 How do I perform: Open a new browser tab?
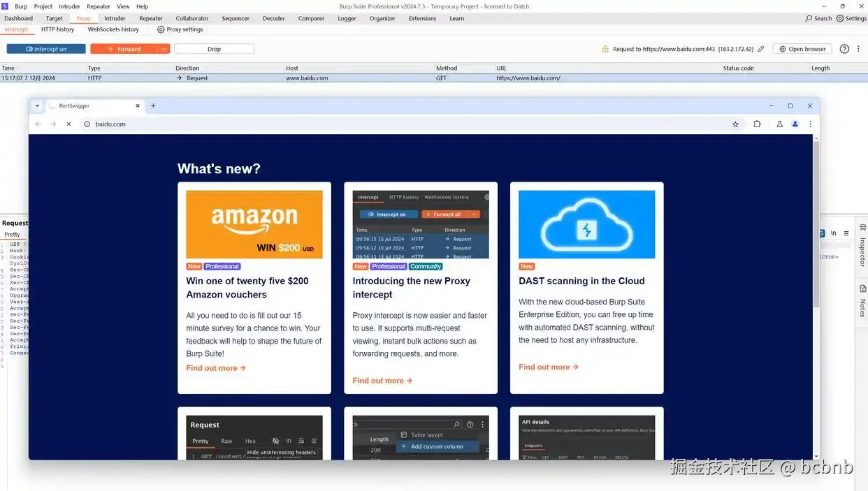click(153, 106)
